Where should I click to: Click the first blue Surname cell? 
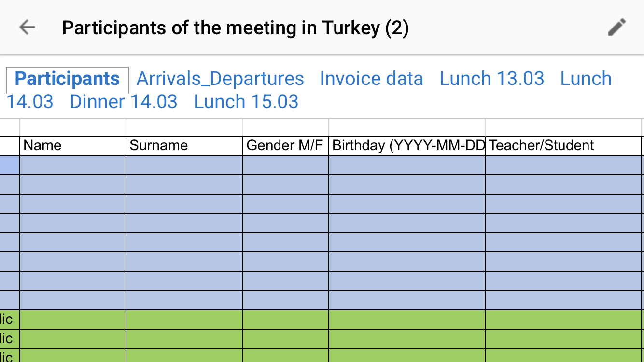point(184,165)
